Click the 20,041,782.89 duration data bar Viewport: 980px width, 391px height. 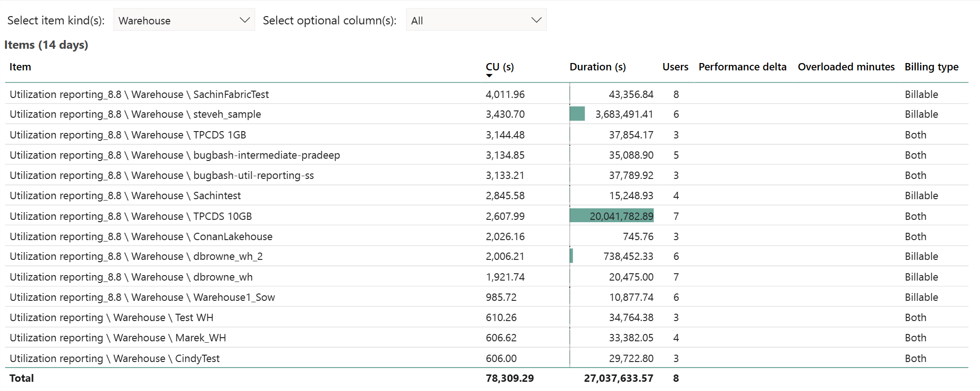click(612, 216)
